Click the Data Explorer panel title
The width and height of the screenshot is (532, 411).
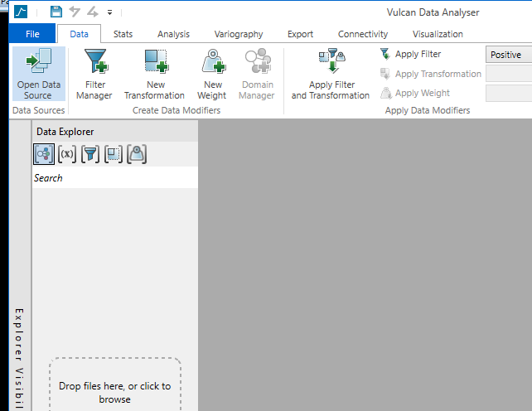tap(65, 132)
